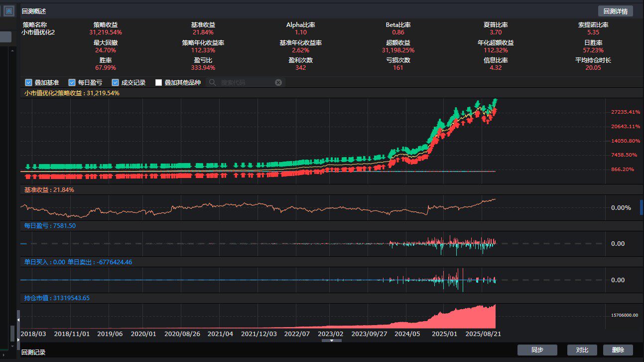
Task: Click the 盈利次数 value 342
Action: (301, 68)
